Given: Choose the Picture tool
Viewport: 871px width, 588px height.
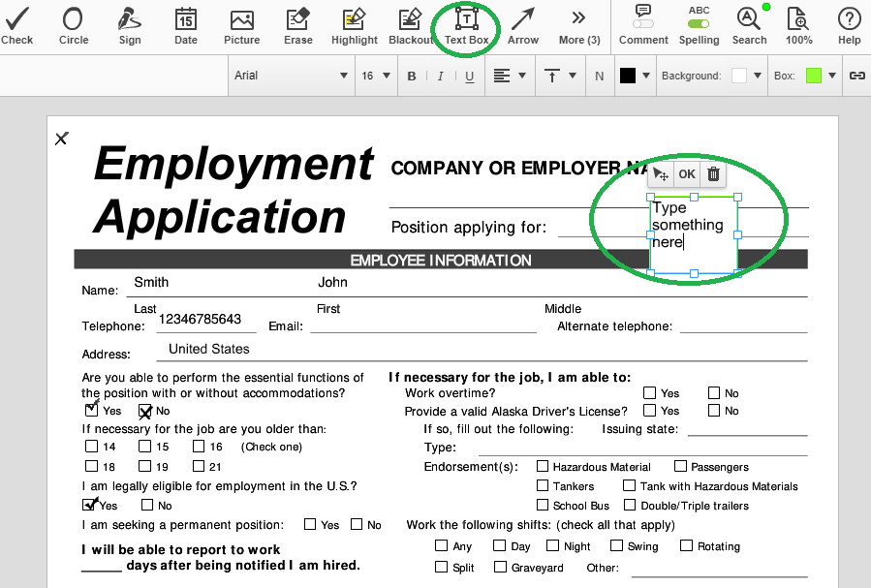Looking at the screenshot, I should pyautogui.click(x=241, y=26).
